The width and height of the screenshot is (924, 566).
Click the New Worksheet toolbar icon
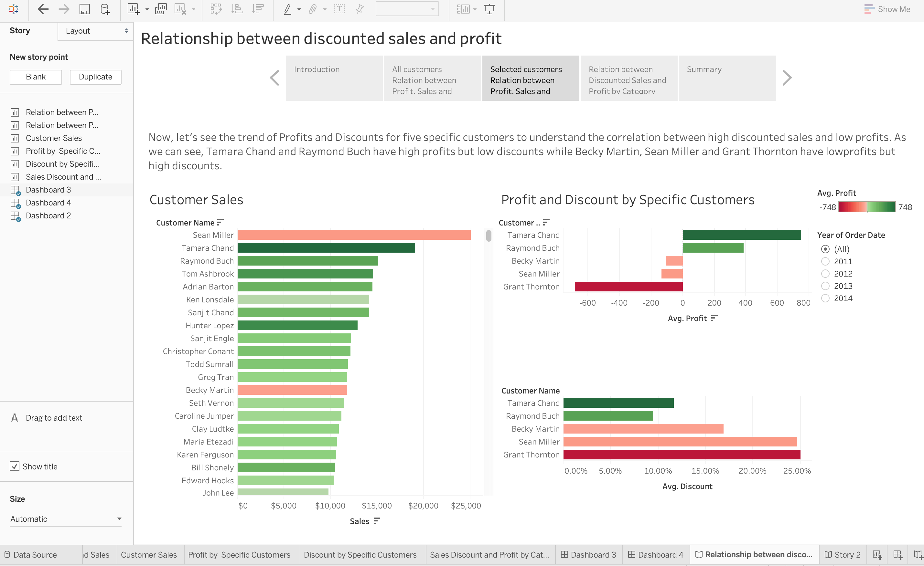(133, 9)
